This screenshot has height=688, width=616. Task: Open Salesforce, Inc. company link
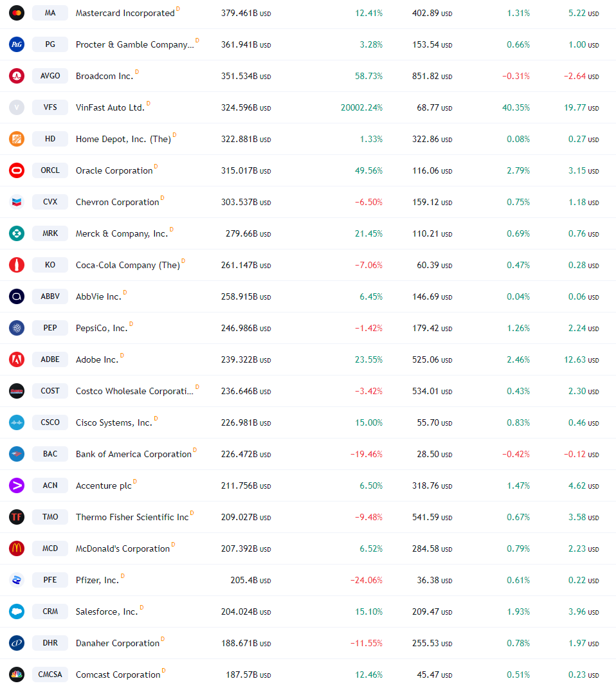pyautogui.click(x=107, y=611)
